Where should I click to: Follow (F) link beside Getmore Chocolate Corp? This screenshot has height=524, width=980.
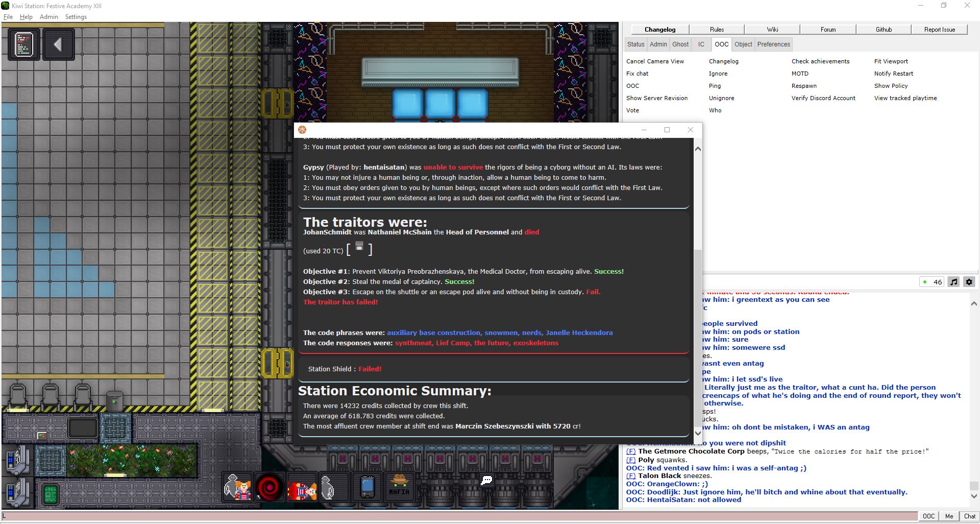tap(631, 451)
